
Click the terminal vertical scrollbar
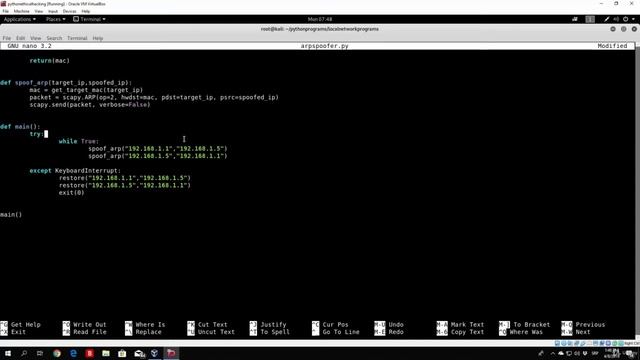[638, 190]
